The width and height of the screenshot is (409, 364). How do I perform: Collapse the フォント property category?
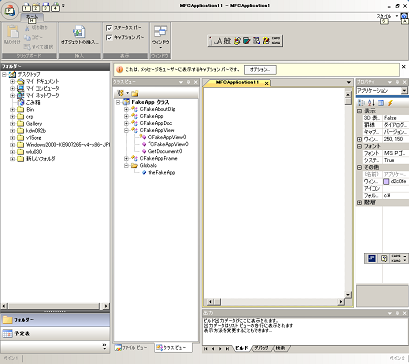359,146
